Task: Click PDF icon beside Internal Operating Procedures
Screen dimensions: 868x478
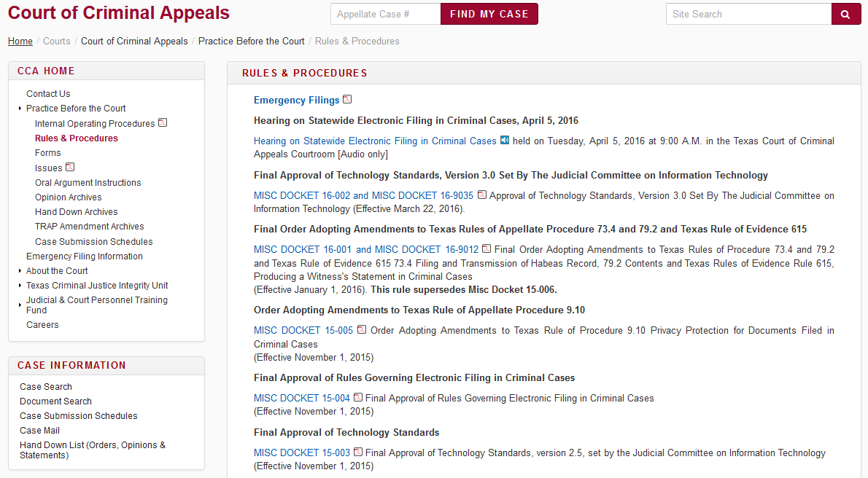Action: pos(163,123)
